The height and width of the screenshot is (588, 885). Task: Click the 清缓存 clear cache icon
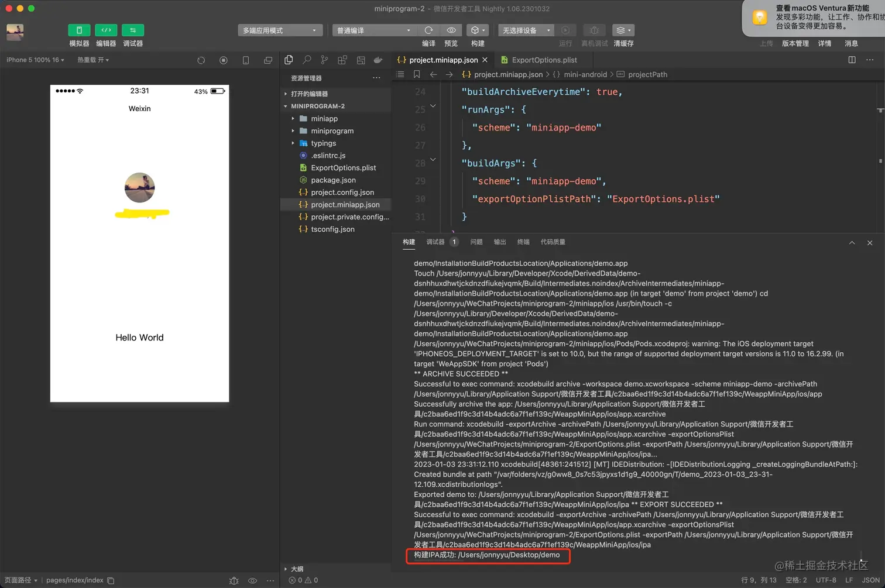[623, 30]
